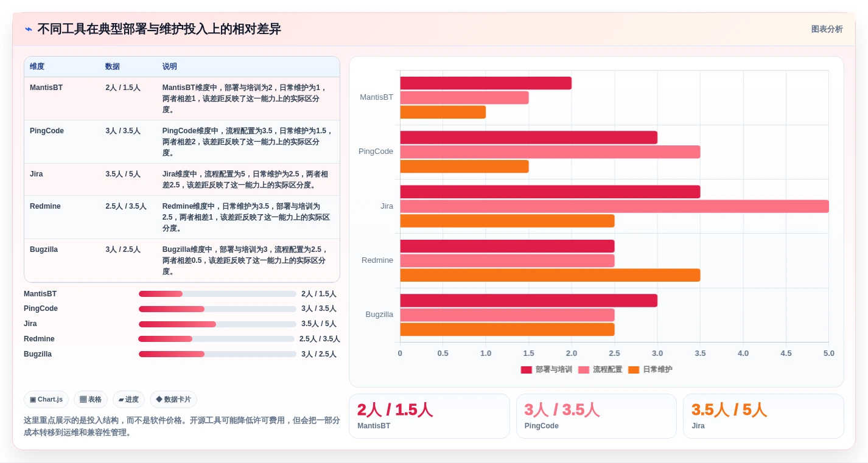
Task: Click the MantisBT progress bar
Action: point(217,294)
